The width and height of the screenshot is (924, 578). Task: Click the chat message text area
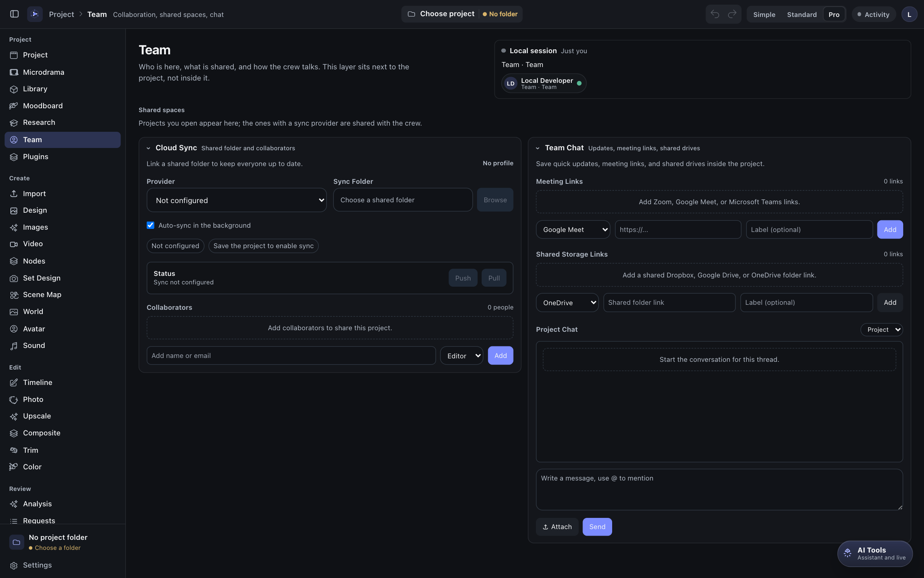tap(719, 489)
